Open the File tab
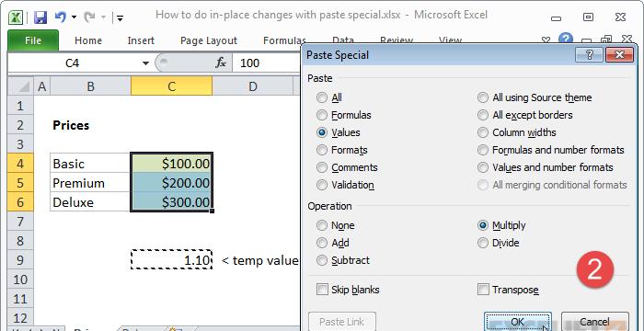This screenshot has width=644, height=331. pos(33,40)
